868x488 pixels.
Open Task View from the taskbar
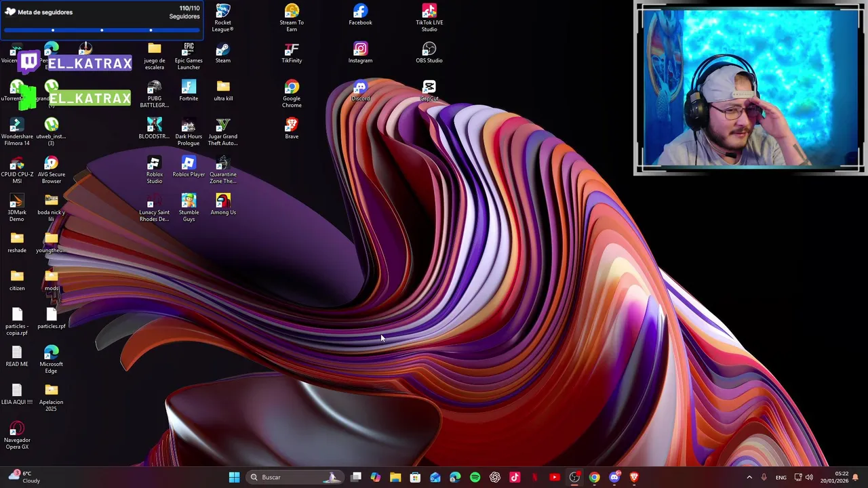(356, 477)
